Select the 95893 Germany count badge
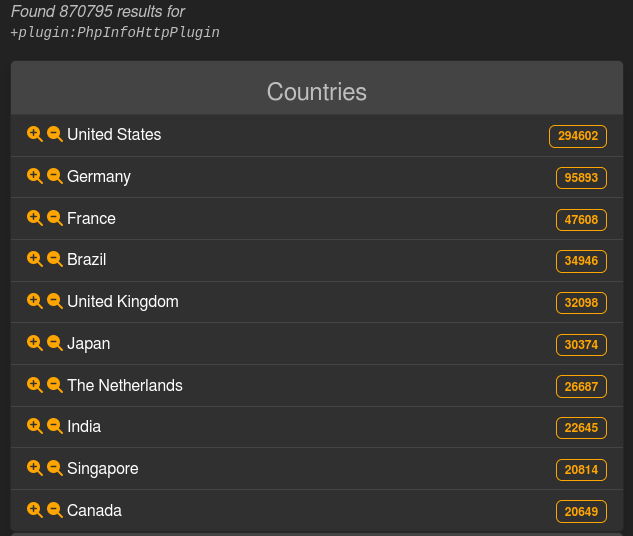Image resolution: width=633 pixels, height=536 pixels. pyautogui.click(x=581, y=178)
